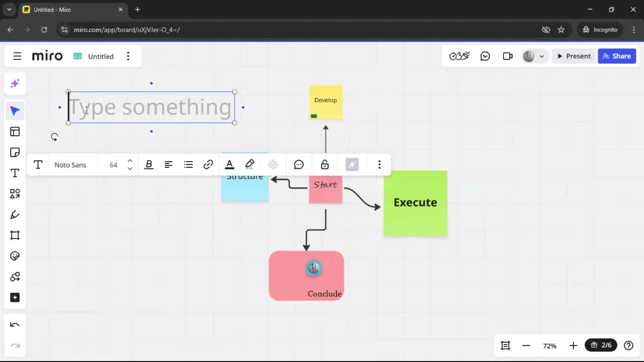Select the Execute green sticky note
644x362 pixels.
point(416,203)
